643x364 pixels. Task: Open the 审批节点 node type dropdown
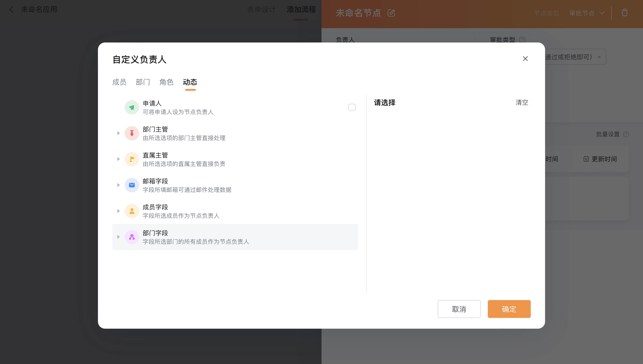point(587,13)
